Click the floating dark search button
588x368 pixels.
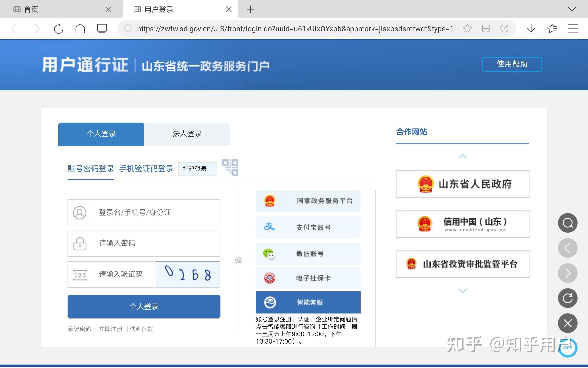click(568, 223)
